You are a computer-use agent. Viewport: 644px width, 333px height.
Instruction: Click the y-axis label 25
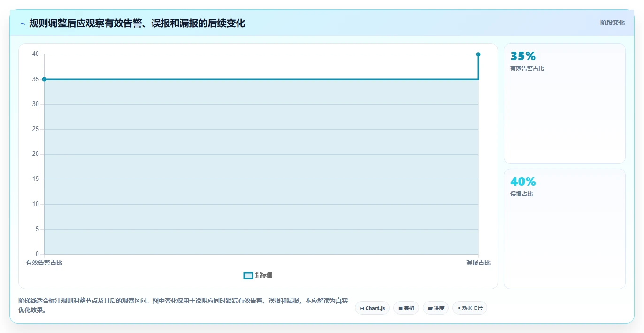coord(36,129)
